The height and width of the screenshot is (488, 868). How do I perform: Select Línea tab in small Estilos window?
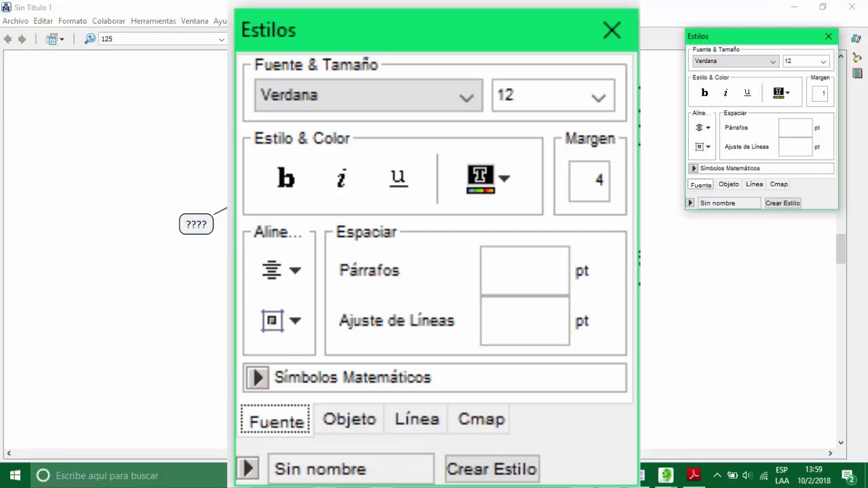[754, 184]
